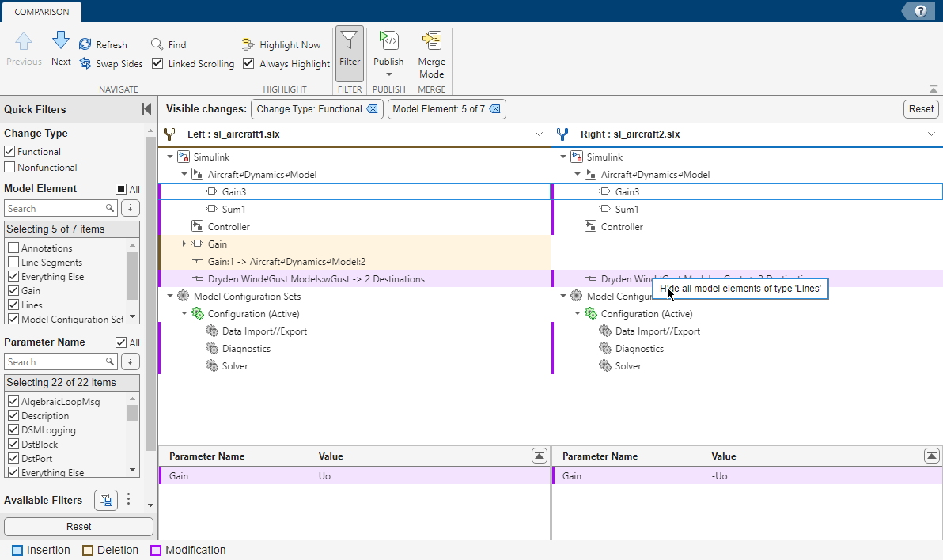Image resolution: width=943 pixels, height=560 pixels.
Task: Collapse Configuration (Active) in right pane
Action: (577, 313)
